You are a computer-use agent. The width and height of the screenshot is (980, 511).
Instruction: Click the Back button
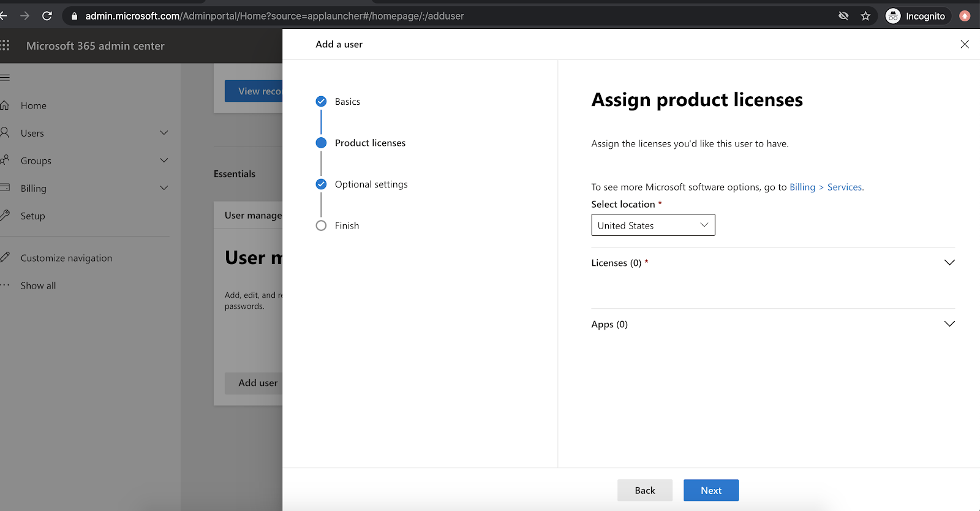tap(645, 490)
